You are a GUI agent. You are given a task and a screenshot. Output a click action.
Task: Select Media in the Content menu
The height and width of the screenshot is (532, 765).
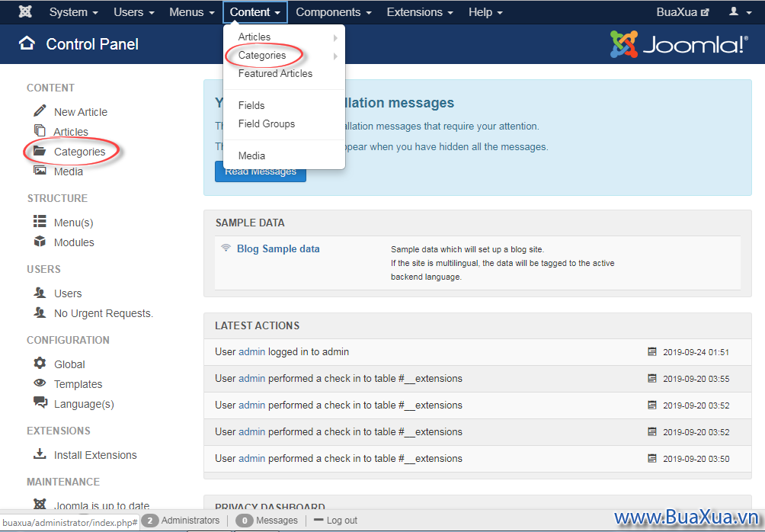pos(251,155)
